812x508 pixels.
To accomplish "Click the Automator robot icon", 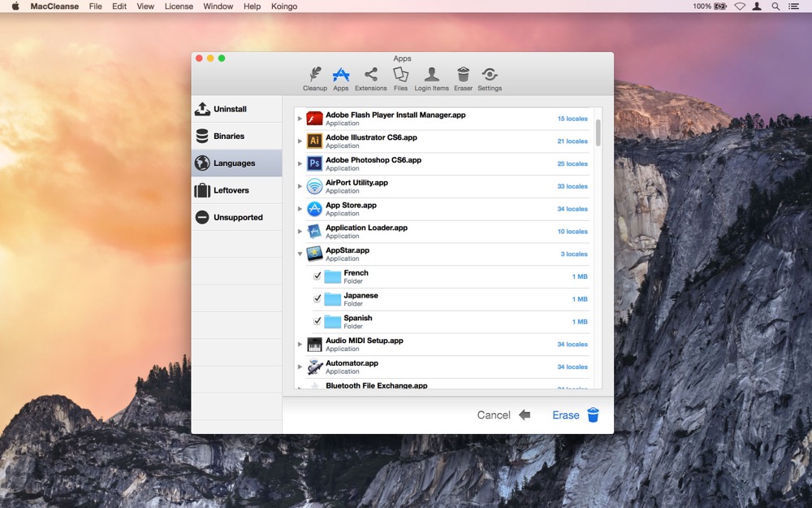I will click(x=314, y=367).
